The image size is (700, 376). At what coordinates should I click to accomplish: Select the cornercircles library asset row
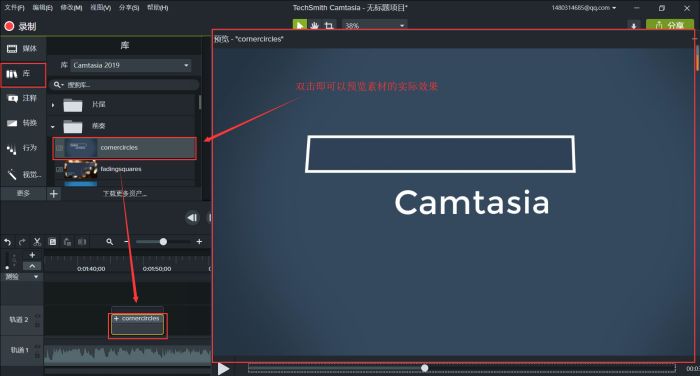click(x=125, y=148)
